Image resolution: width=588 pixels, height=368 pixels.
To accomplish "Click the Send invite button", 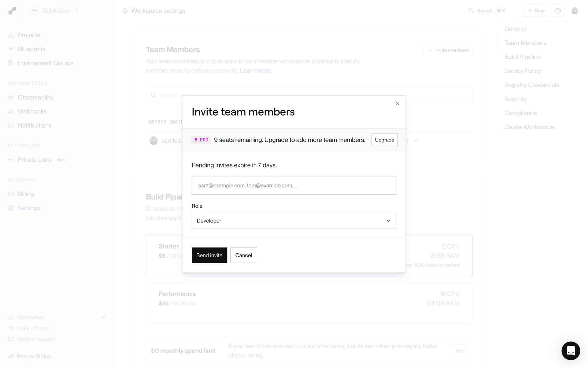I will [x=209, y=255].
